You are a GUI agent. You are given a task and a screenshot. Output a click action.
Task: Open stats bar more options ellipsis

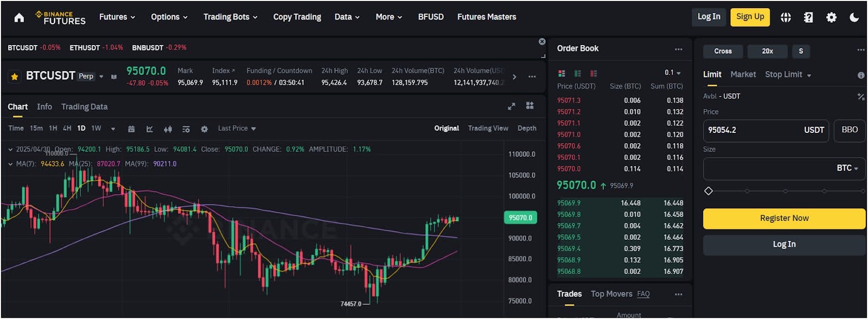coord(532,76)
